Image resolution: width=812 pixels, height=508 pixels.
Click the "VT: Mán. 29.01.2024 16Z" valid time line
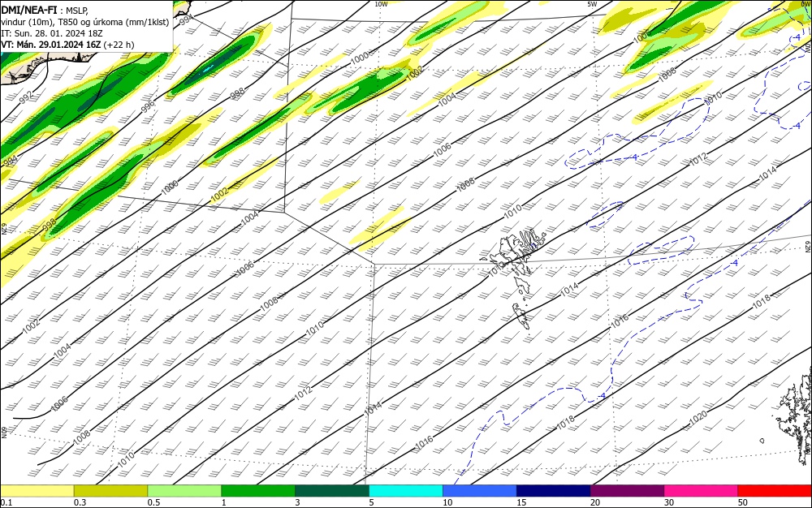coord(67,45)
